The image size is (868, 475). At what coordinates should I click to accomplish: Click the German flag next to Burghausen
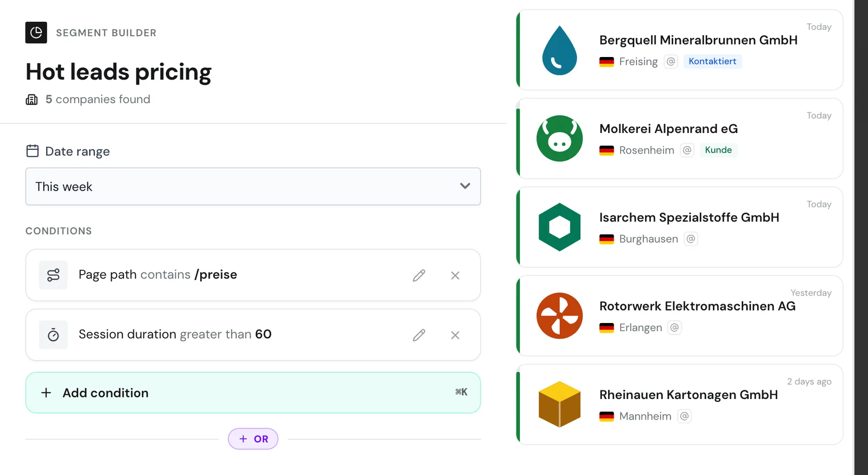point(607,239)
